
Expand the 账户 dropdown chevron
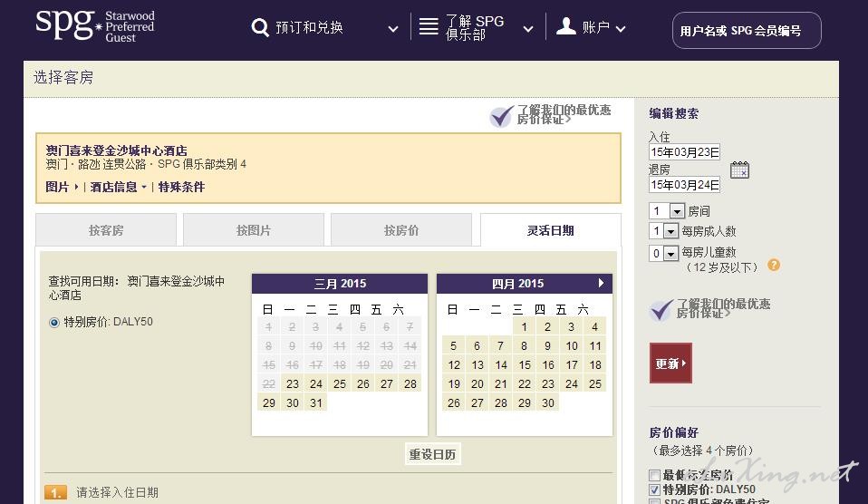[621, 29]
